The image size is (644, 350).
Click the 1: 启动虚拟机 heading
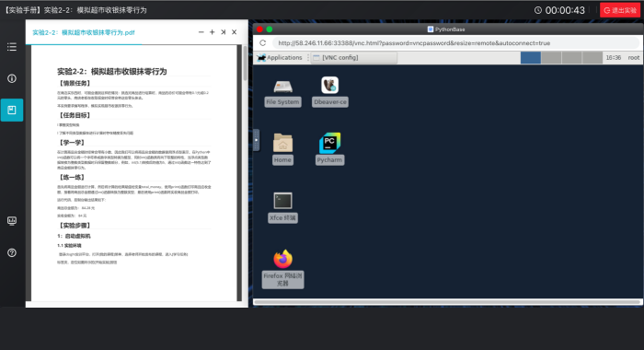click(x=74, y=236)
